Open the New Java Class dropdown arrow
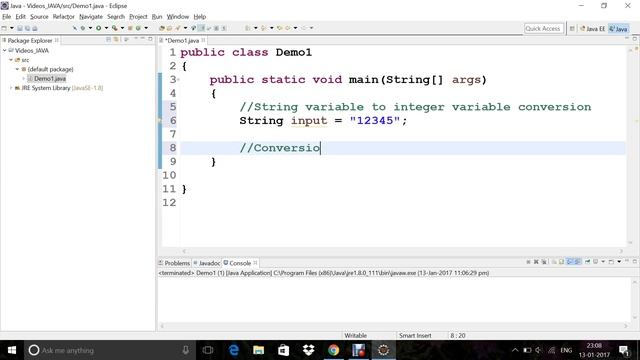Viewport: 640px width, 360px height. coord(146,28)
